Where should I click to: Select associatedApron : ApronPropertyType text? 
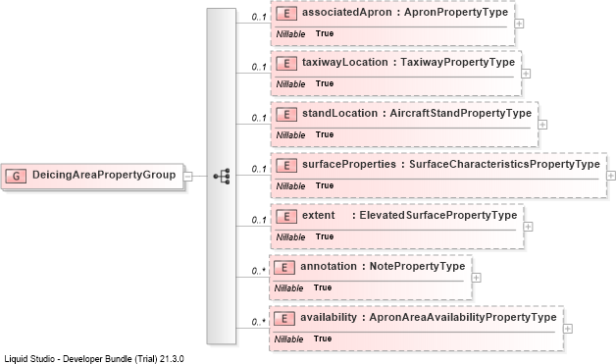click(405, 13)
